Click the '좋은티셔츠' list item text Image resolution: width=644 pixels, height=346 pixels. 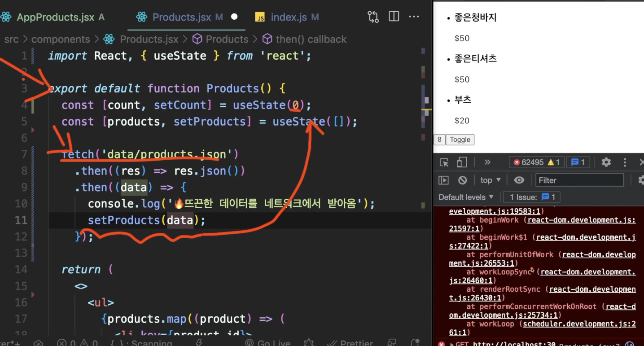[475, 59]
